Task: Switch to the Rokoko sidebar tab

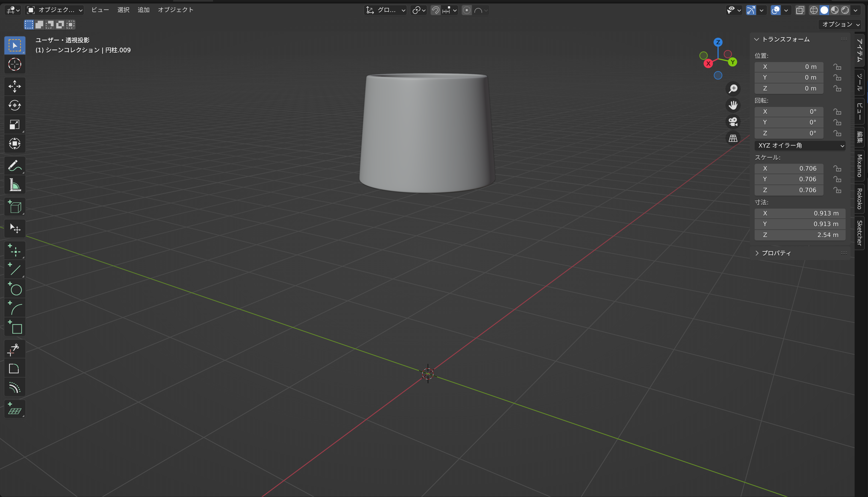Action: 860,199
